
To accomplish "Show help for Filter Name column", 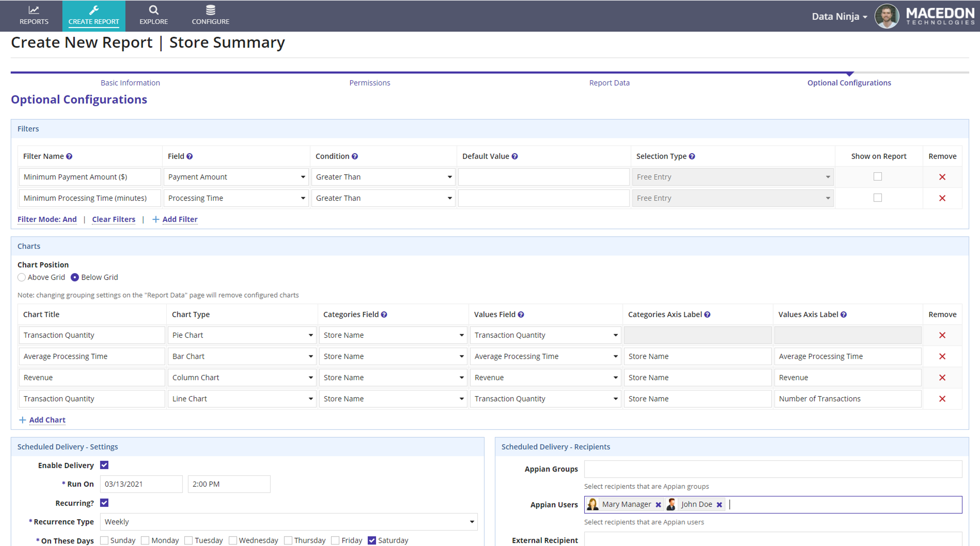I will tap(69, 156).
